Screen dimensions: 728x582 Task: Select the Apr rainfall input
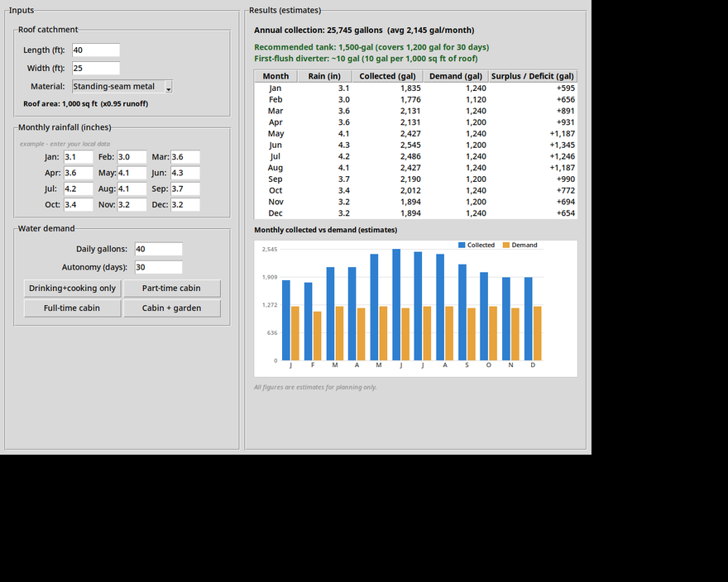[x=79, y=173]
